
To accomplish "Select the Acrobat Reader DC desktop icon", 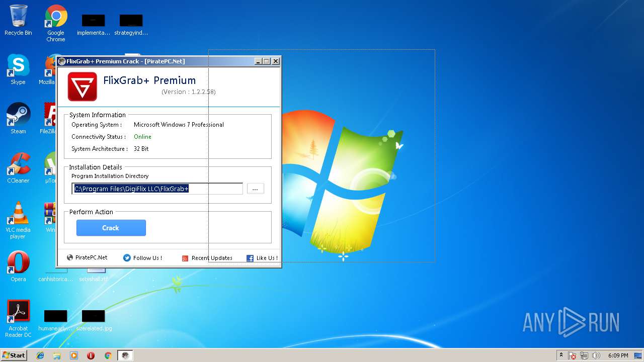I will coord(18,319).
